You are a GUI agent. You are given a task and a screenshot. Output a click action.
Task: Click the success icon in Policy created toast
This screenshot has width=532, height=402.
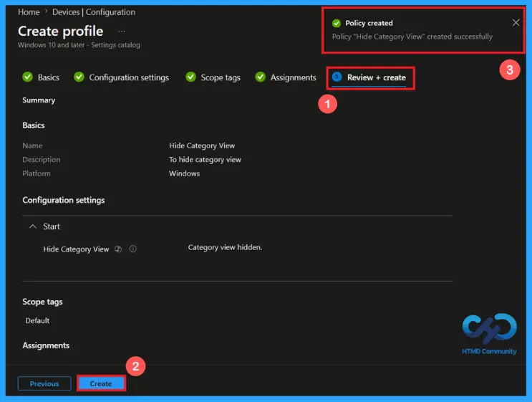[337, 23]
